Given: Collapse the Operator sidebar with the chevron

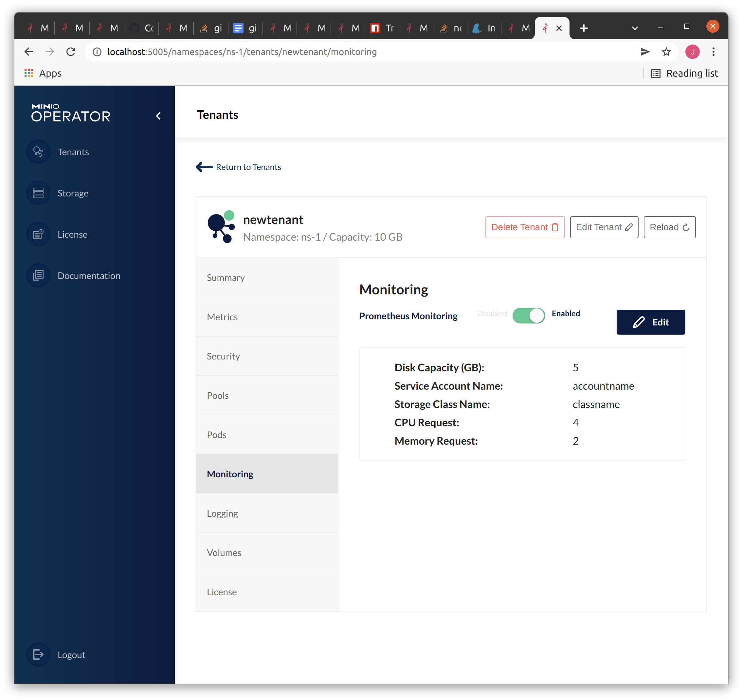Looking at the screenshot, I should point(159,116).
